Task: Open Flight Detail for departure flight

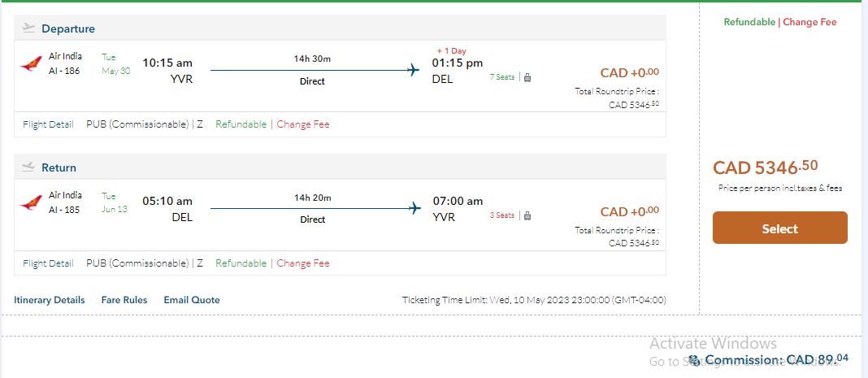Action: click(48, 124)
